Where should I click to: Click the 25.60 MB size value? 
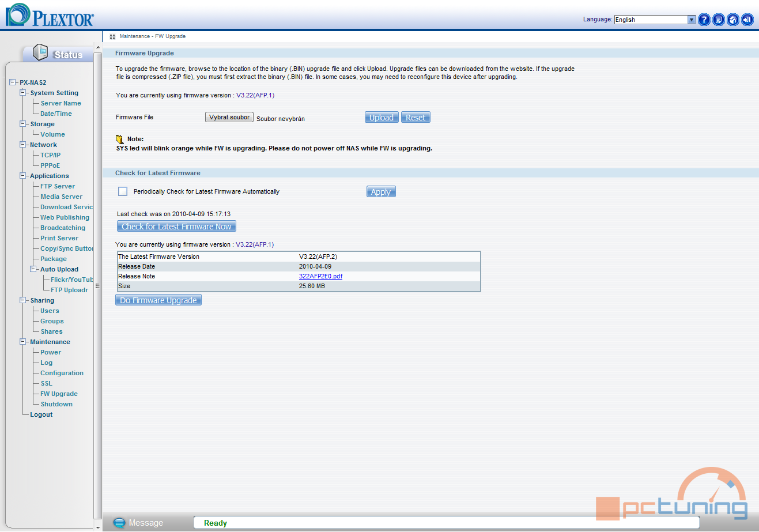tap(312, 286)
